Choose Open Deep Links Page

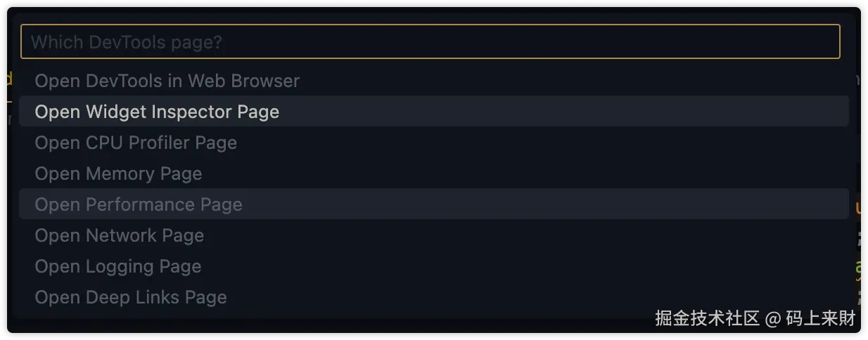coord(131,297)
